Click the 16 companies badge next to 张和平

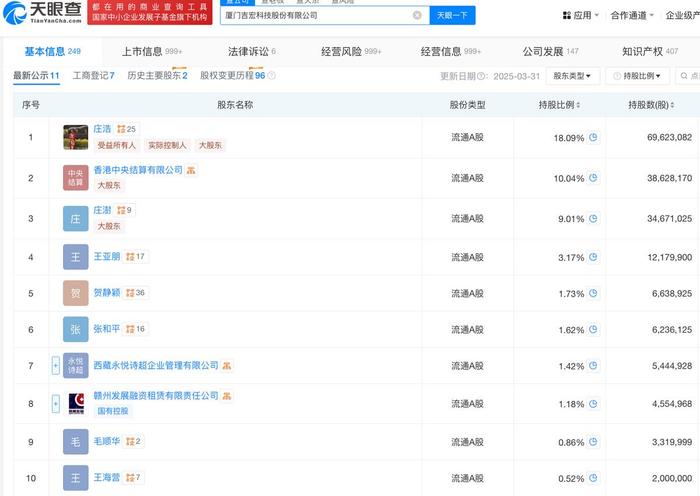(135, 329)
